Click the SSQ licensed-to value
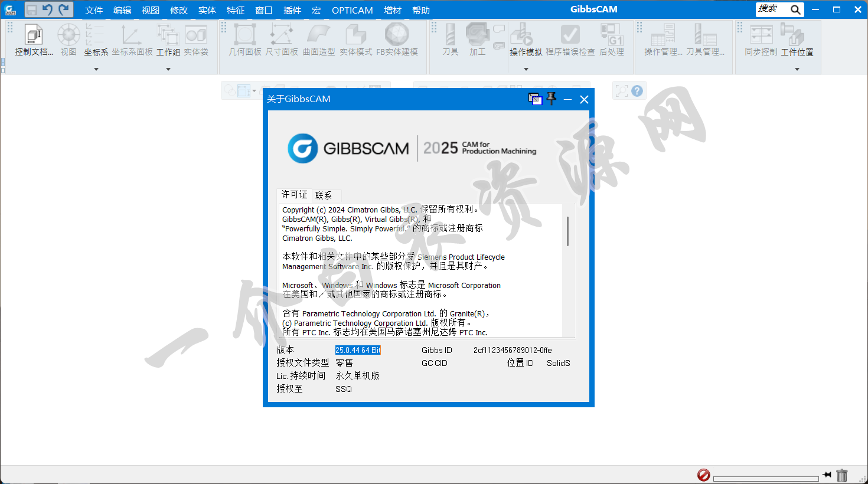This screenshot has width=868, height=484. click(x=344, y=389)
